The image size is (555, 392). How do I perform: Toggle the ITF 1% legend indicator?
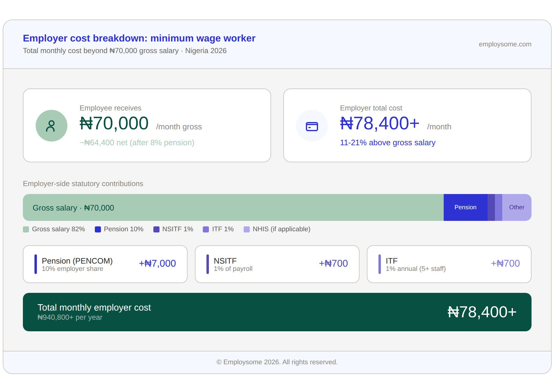click(206, 229)
